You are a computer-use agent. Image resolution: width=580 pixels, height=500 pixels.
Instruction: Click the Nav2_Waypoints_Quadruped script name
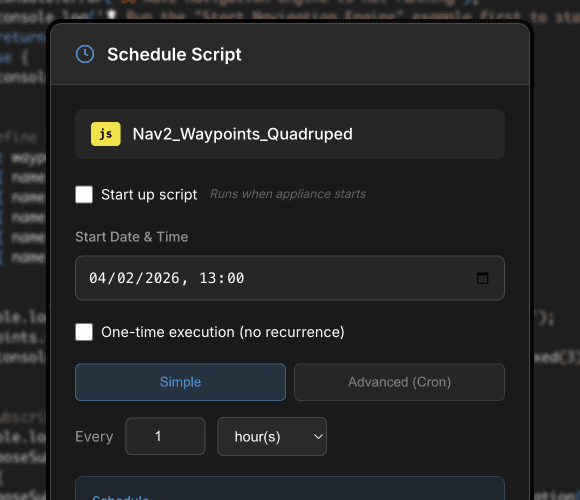point(243,134)
